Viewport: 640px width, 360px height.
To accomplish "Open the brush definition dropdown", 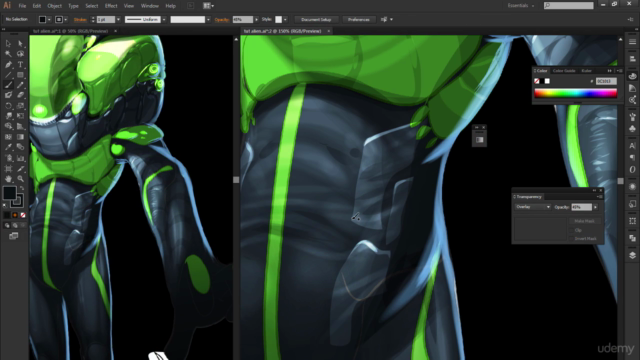I will coord(208,20).
